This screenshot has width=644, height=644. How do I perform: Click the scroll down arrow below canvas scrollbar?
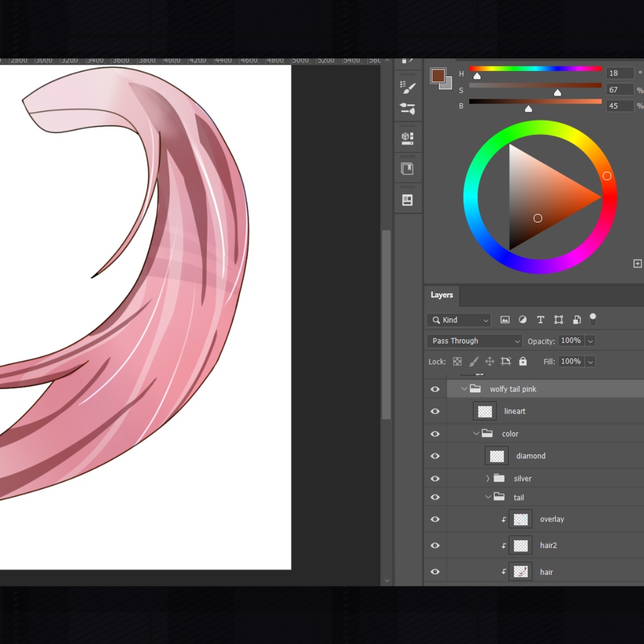click(387, 580)
